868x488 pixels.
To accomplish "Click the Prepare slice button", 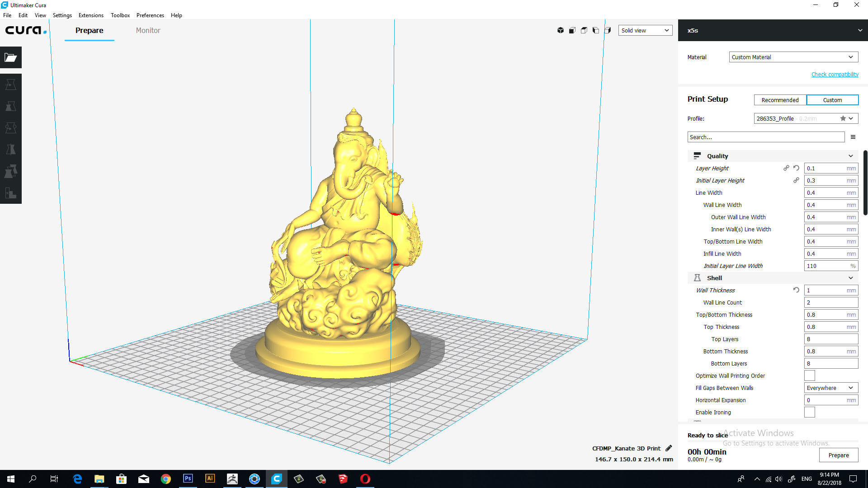I will click(x=839, y=455).
